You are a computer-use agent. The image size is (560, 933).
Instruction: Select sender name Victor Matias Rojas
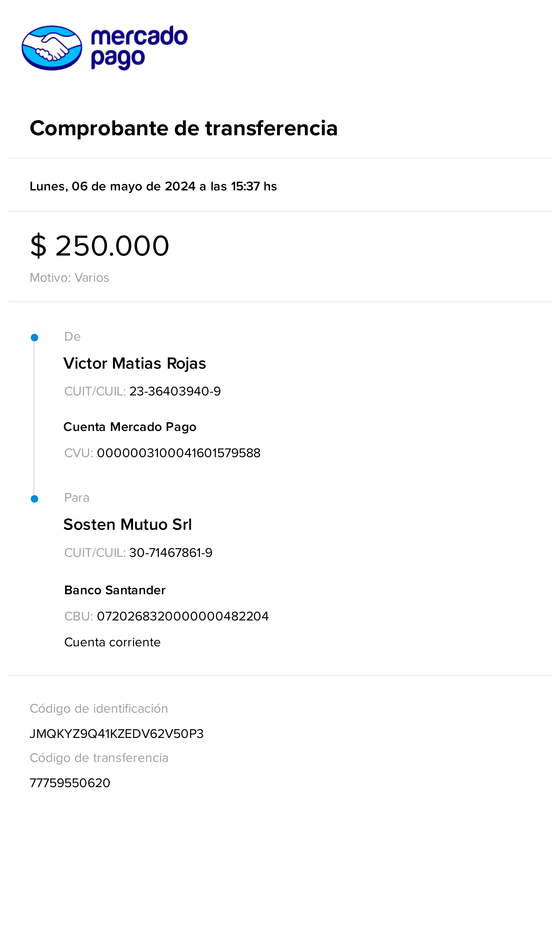pyautogui.click(x=135, y=363)
